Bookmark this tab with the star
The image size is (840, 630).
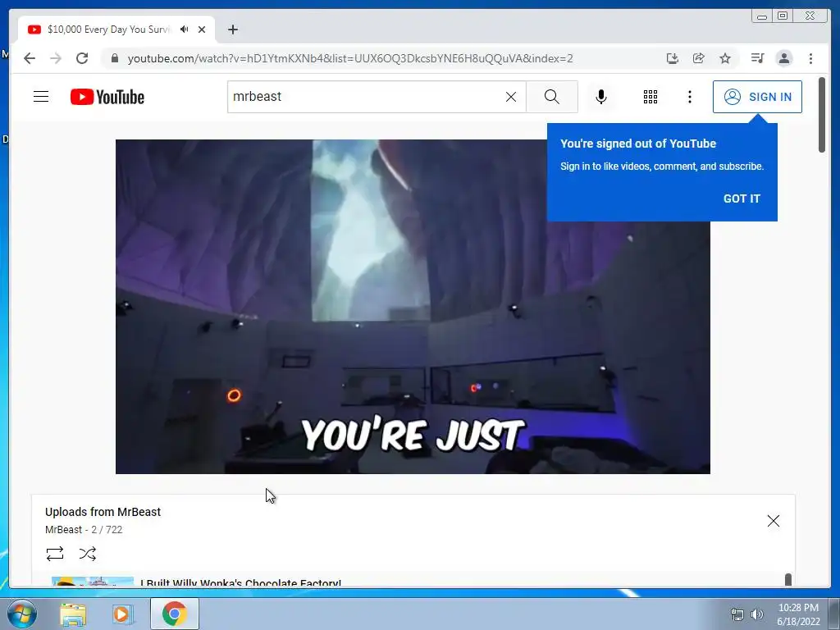725,58
